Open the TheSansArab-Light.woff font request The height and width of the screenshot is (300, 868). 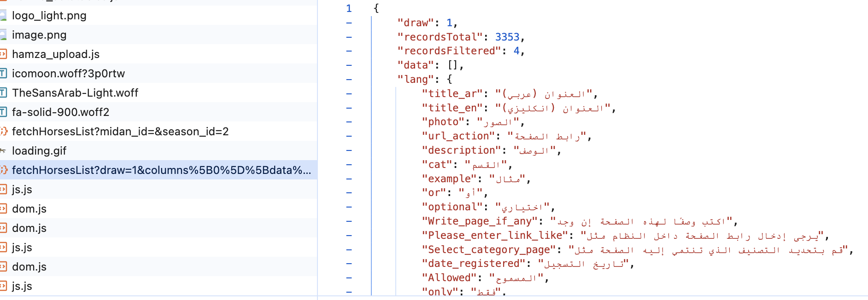pos(75,93)
